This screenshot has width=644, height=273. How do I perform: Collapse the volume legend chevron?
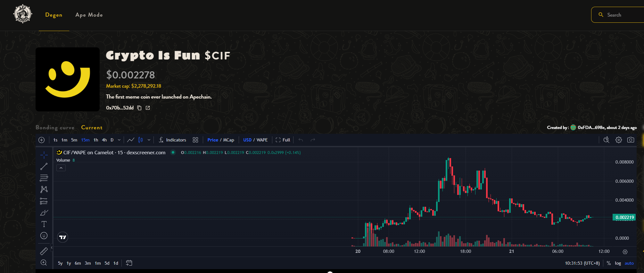(61, 168)
